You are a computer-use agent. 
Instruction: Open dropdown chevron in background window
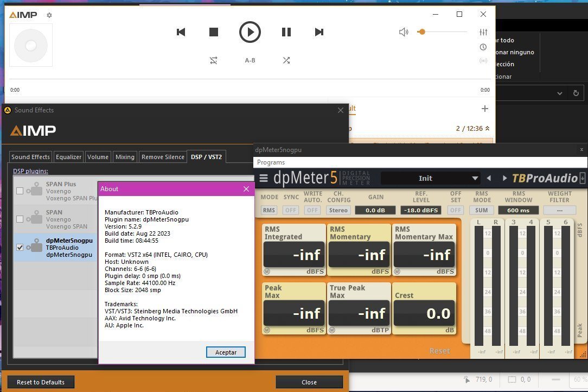[559, 93]
